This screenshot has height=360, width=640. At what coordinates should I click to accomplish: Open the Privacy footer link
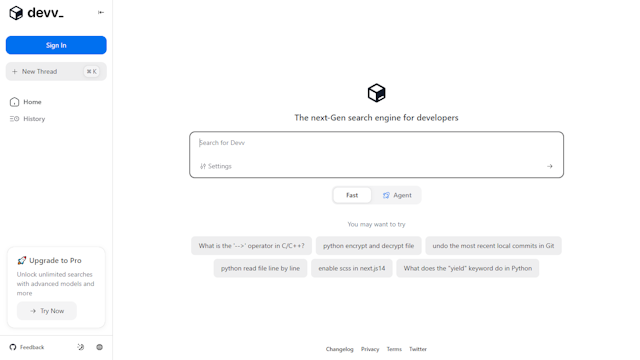[x=370, y=349]
